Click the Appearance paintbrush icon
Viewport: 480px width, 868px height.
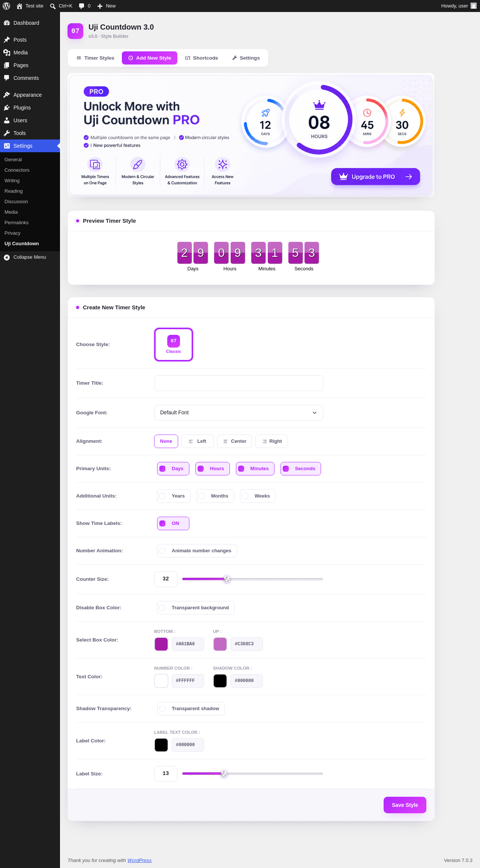point(7,95)
